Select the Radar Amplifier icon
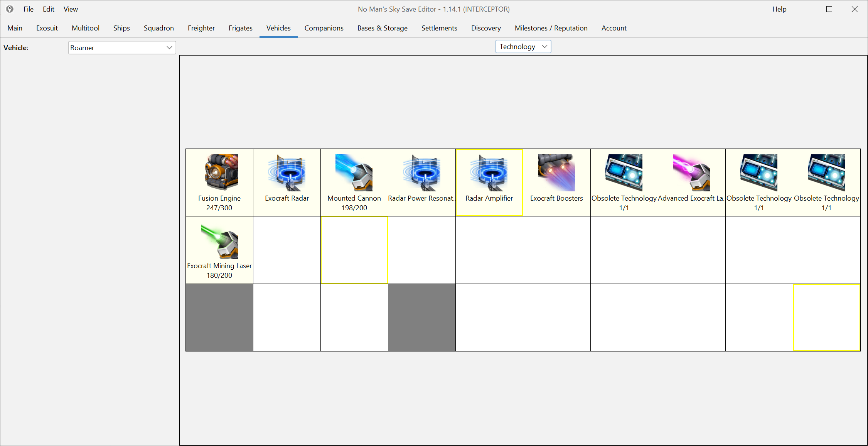 click(489, 172)
